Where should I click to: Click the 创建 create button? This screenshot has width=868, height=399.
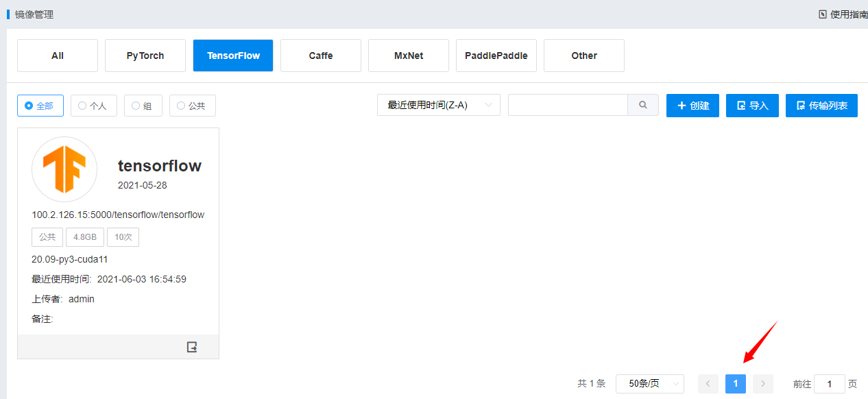[x=692, y=106]
